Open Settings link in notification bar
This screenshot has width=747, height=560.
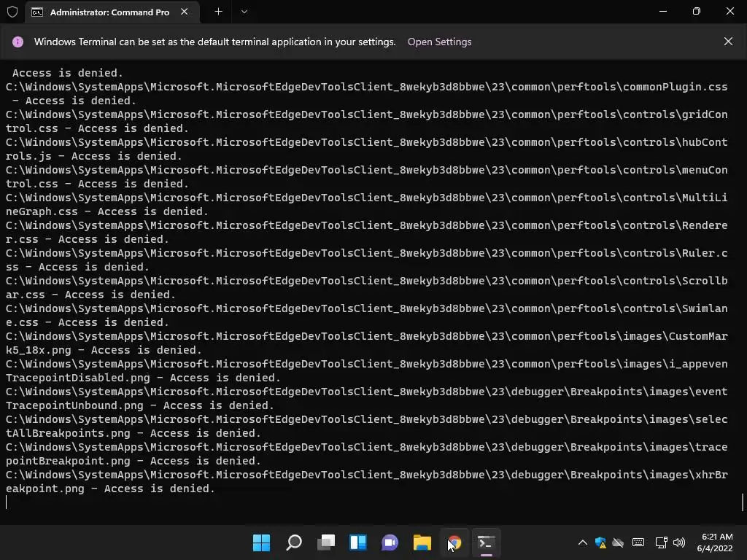point(439,42)
